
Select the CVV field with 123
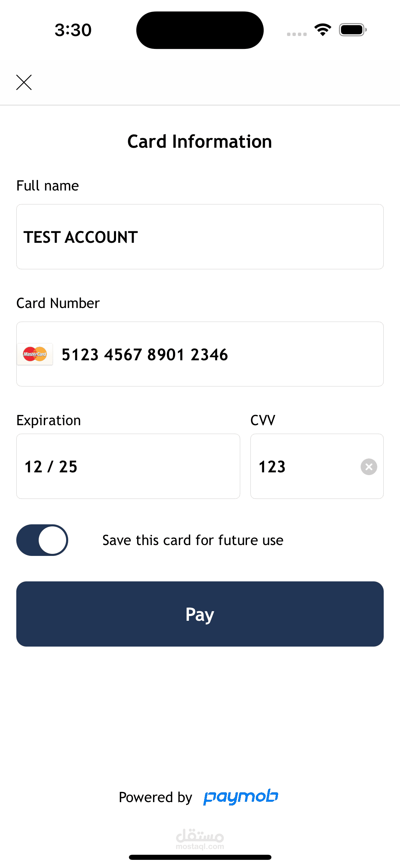coord(305,466)
